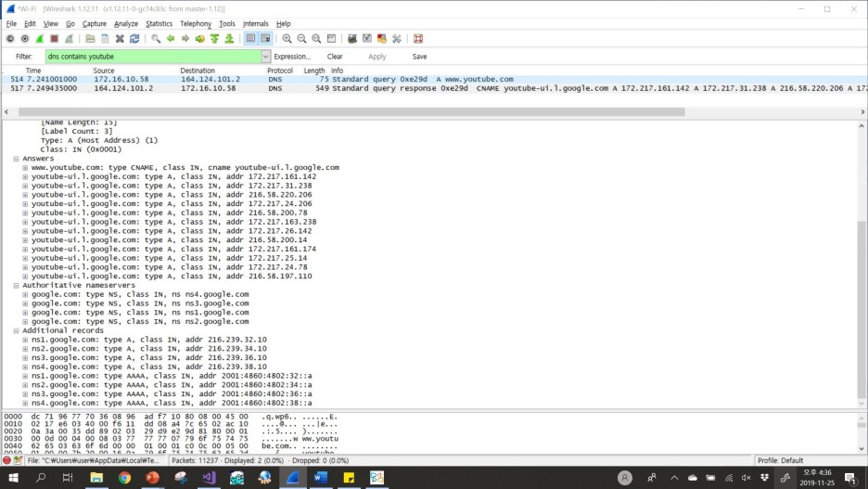This screenshot has width=868, height=489.
Task: Open Chrome from the taskbar
Action: [124, 477]
